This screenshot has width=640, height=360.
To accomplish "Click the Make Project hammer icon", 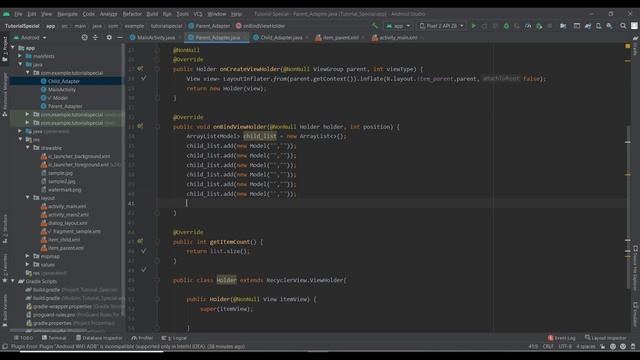I will (375, 26).
